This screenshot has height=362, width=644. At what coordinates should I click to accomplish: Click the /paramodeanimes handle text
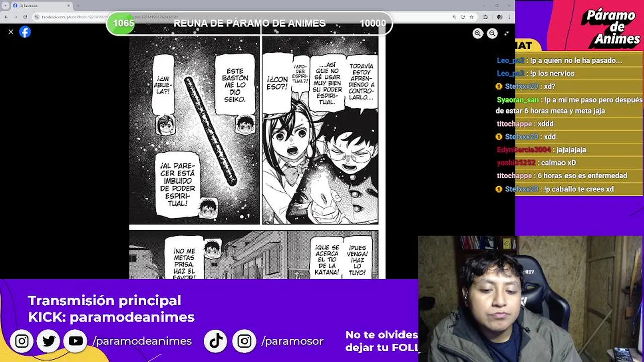pyautogui.click(x=142, y=341)
